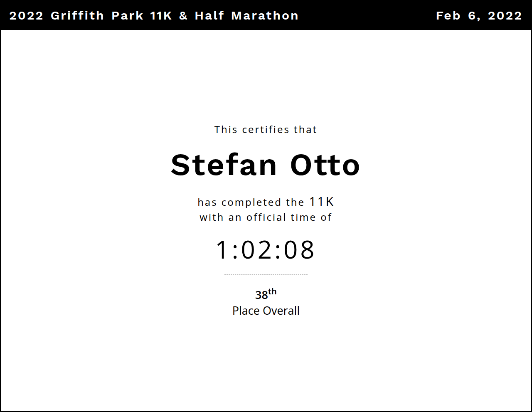The width and height of the screenshot is (532, 412).
Task: Click the date Feb 6, 2022
Action: coord(479,16)
